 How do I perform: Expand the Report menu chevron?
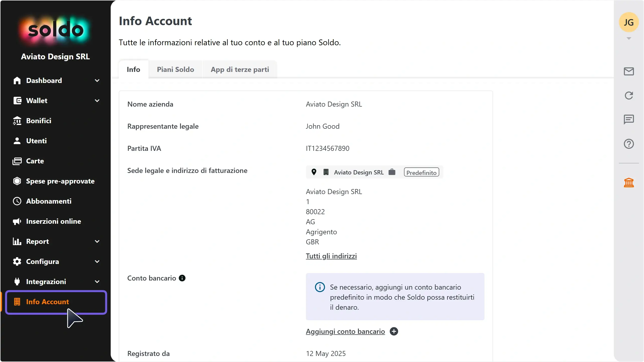[x=97, y=241]
